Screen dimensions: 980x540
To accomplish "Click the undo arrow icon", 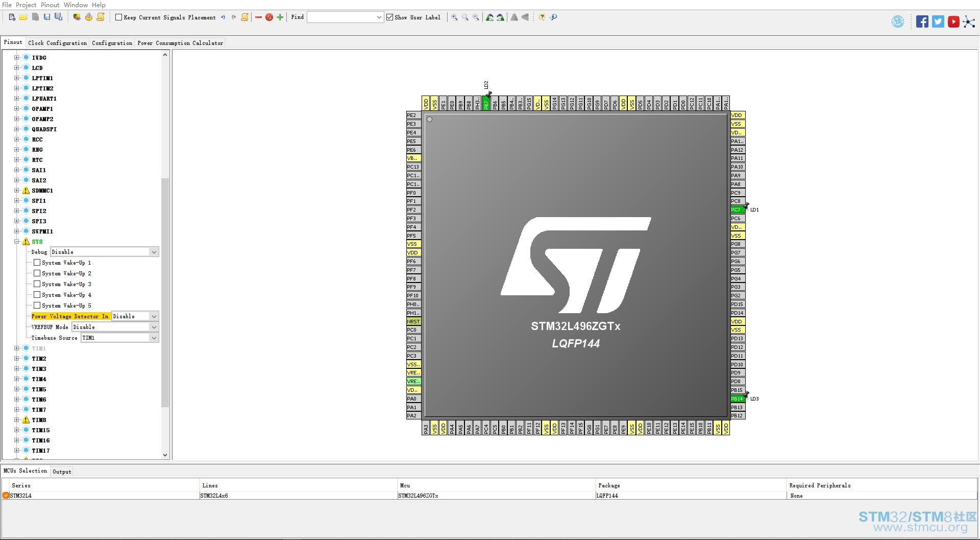I will point(223,17).
